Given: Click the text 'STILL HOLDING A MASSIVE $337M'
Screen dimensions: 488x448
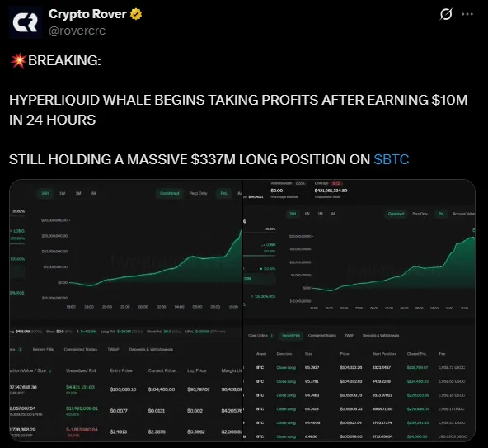Looking at the screenshot, I should [122, 159].
